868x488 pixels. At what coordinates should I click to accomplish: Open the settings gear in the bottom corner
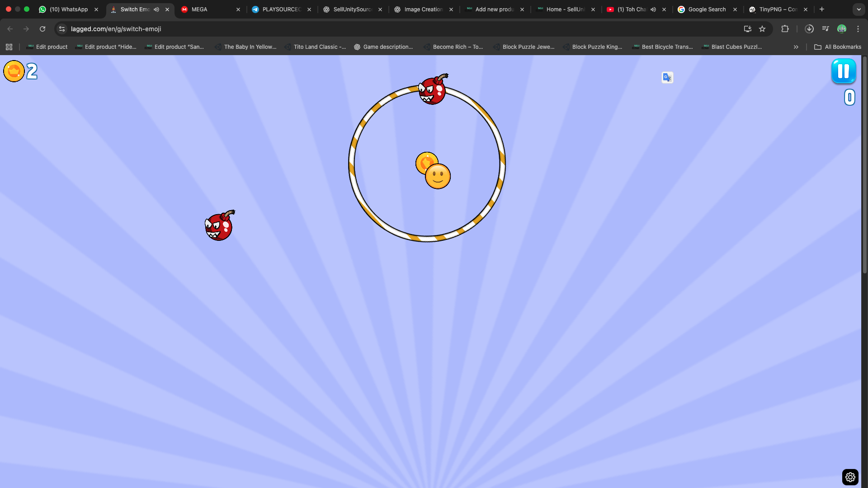850,477
